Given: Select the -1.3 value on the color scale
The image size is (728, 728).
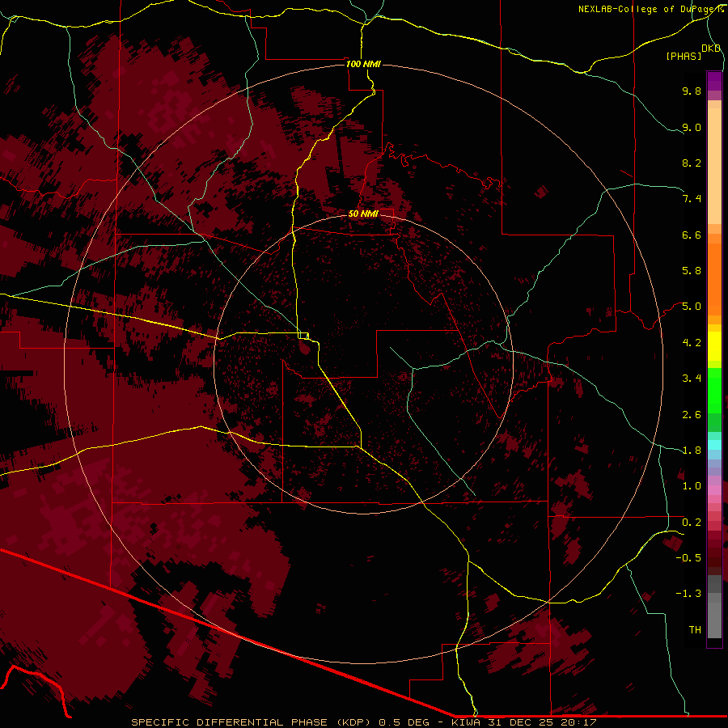Looking at the screenshot, I should coord(688,594).
